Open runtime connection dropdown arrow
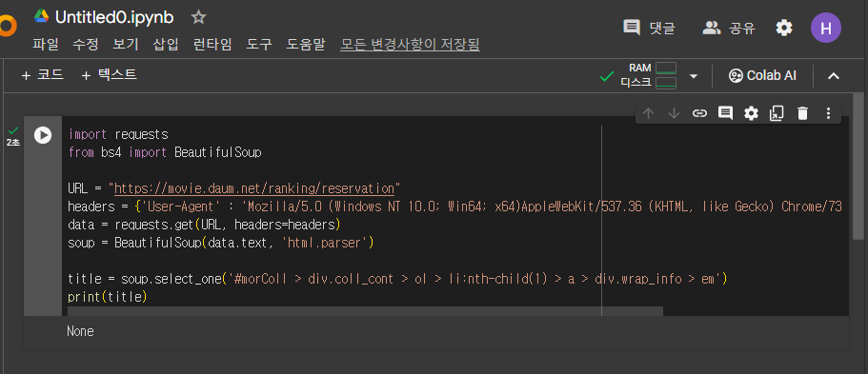Viewport: 868px width, 374px height. pyautogui.click(x=693, y=76)
